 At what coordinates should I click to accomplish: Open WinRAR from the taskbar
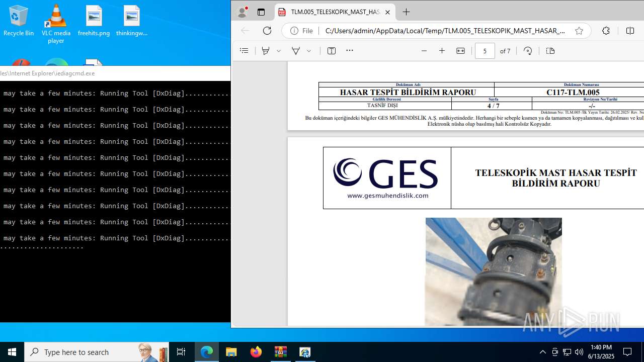click(280, 352)
